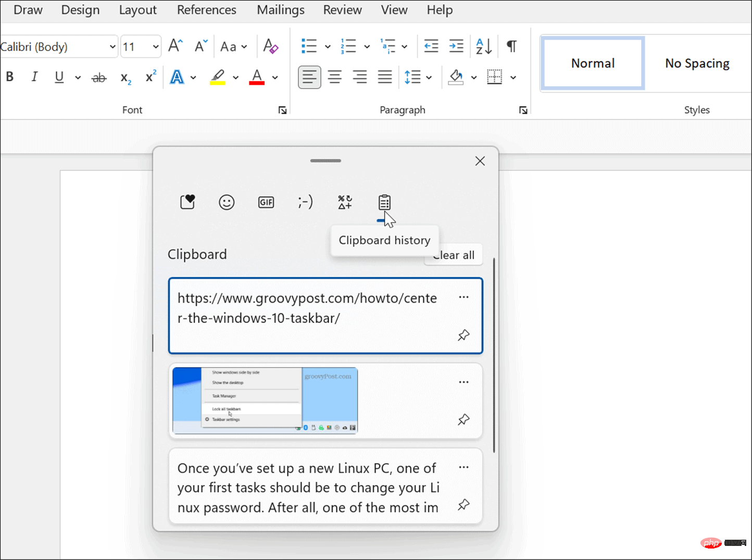Center align the text
Screen dimensions: 752x560
pyautogui.click(x=335, y=77)
